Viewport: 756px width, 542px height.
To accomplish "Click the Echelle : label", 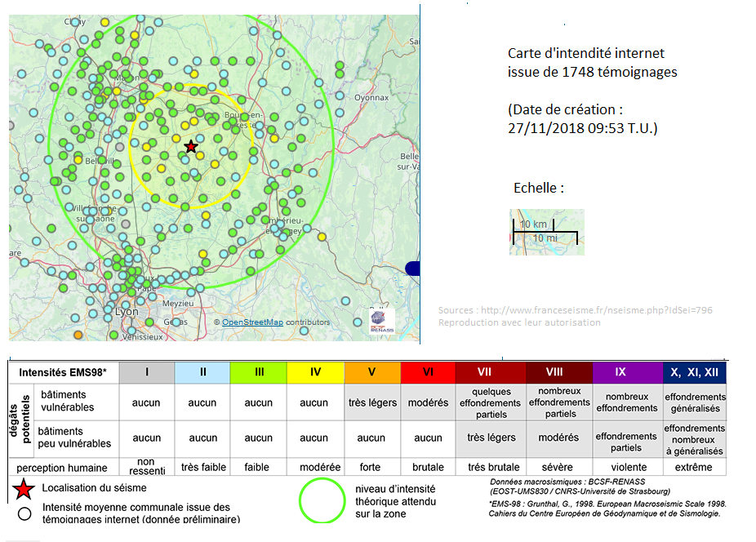I will 539,188.
